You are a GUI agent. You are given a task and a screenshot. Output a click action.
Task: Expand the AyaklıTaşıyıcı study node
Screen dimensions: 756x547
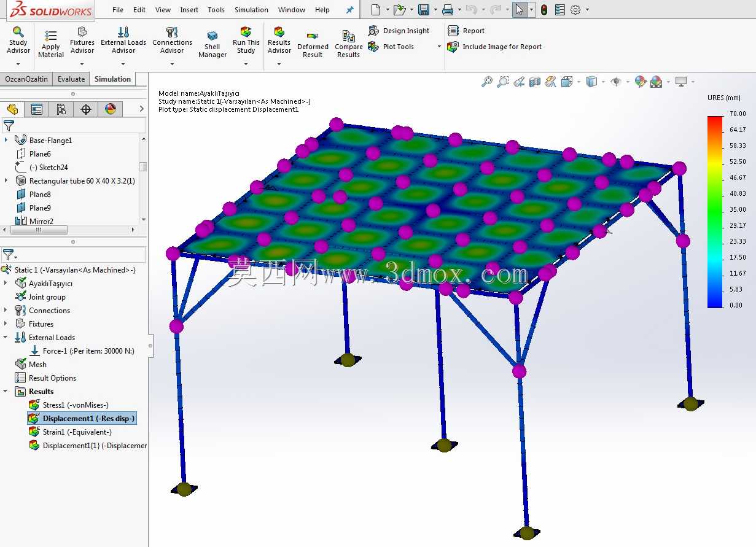6,283
